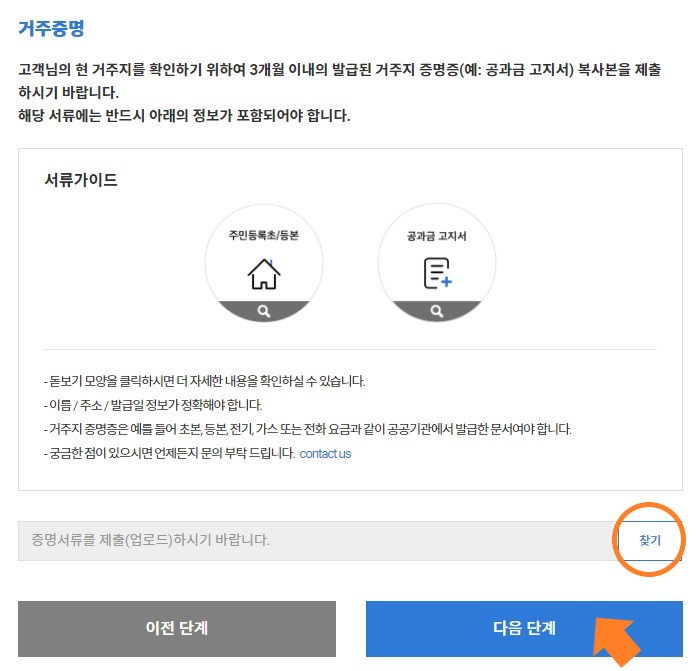696x671 pixels.
Task: Click the 이름 / 주소 / 발급일 guide line
Action: (153, 405)
